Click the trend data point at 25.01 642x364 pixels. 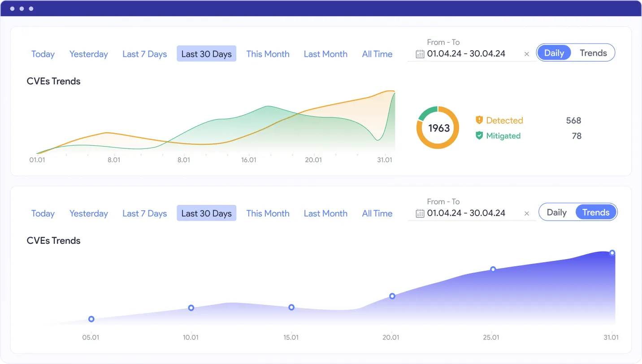pyautogui.click(x=493, y=269)
